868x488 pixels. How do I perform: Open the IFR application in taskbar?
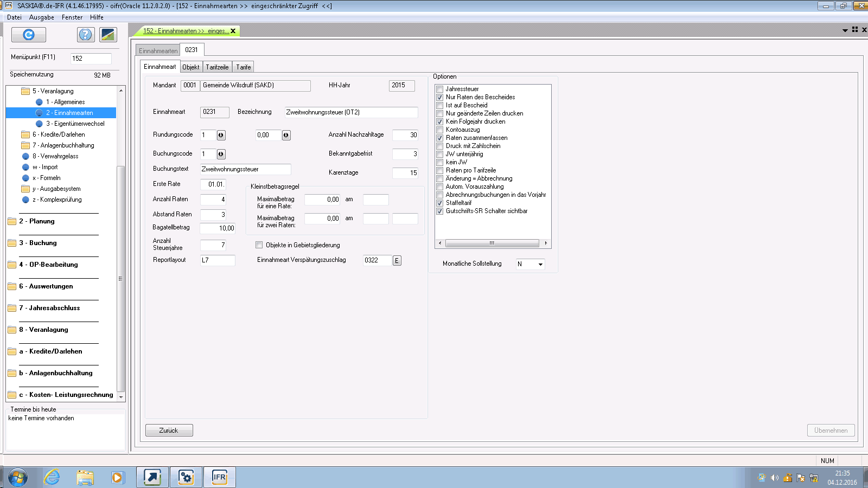point(219,477)
